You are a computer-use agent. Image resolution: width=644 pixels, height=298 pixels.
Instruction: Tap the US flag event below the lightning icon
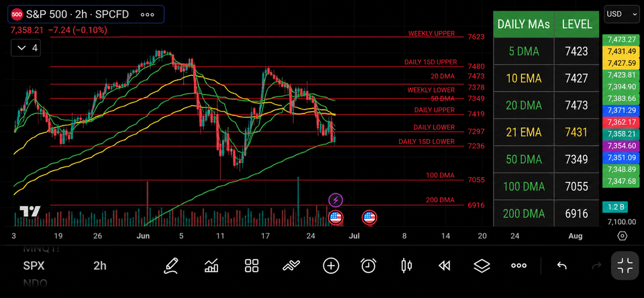(x=335, y=218)
